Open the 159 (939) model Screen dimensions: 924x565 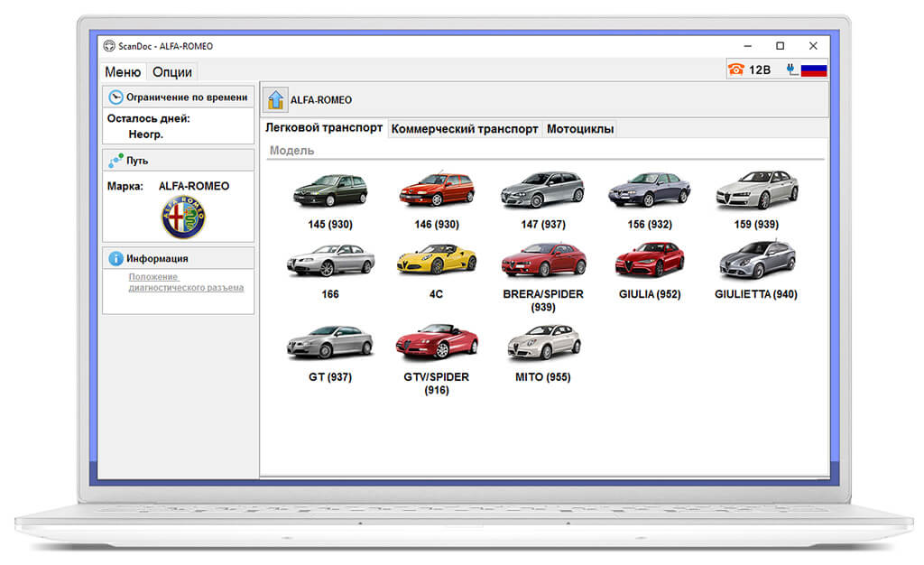tap(757, 190)
